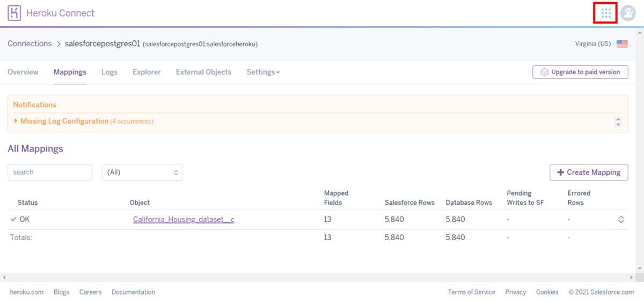
Task: Click the Heroku logo icon
Action: 14,13
